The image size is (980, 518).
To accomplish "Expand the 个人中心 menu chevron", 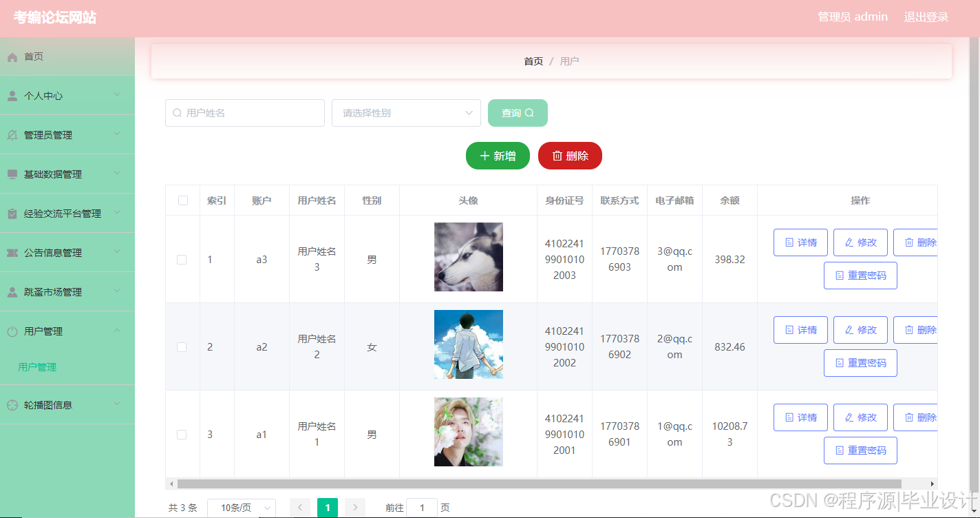I will coord(117,94).
